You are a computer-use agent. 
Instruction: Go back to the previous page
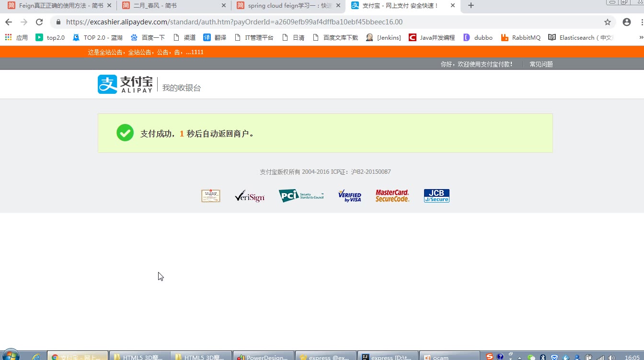pyautogui.click(x=9, y=22)
